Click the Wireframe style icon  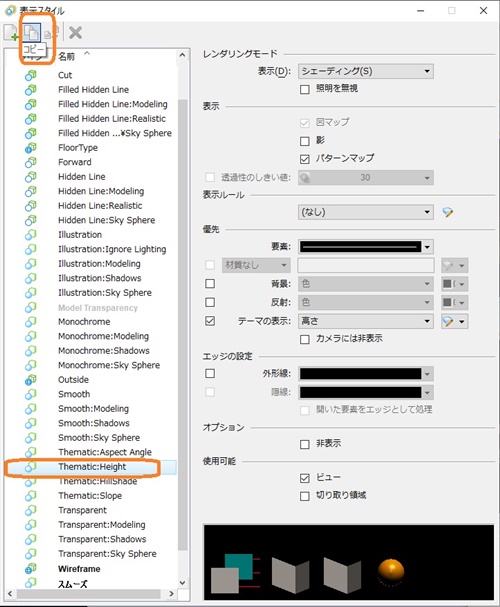tap(31, 569)
